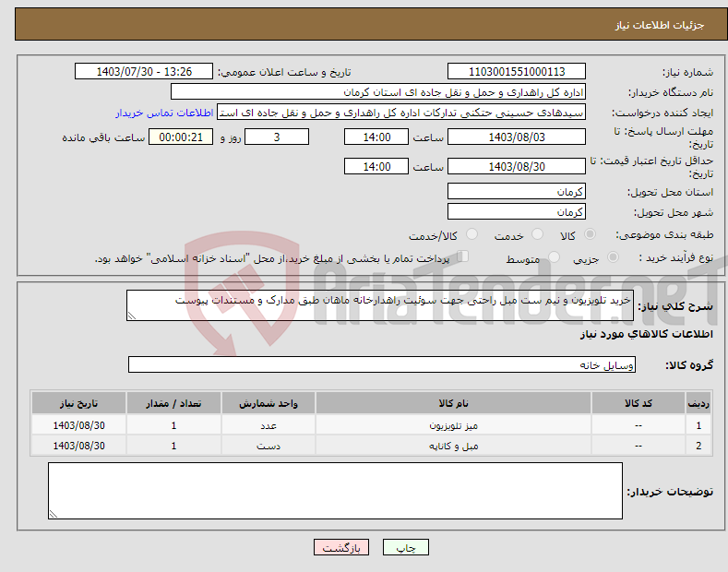Image resolution: width=728 pixels, height=572 pixels.
Task: Click the مبل و کاناپه item name cell
Action: click(453, 446)
